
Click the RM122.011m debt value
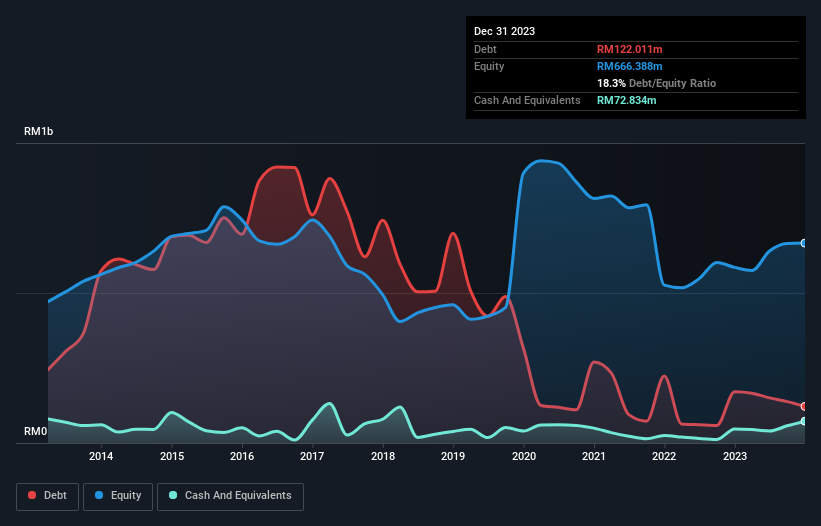pos(629,49)
